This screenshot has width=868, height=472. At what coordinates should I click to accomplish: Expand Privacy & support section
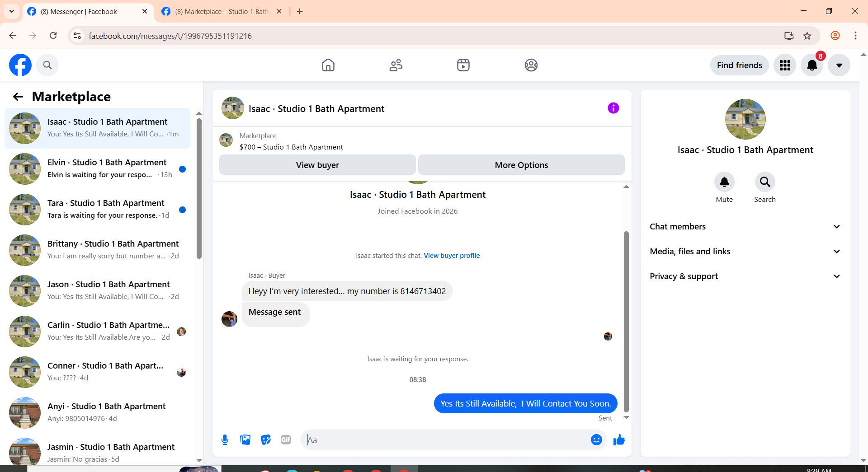745,276
